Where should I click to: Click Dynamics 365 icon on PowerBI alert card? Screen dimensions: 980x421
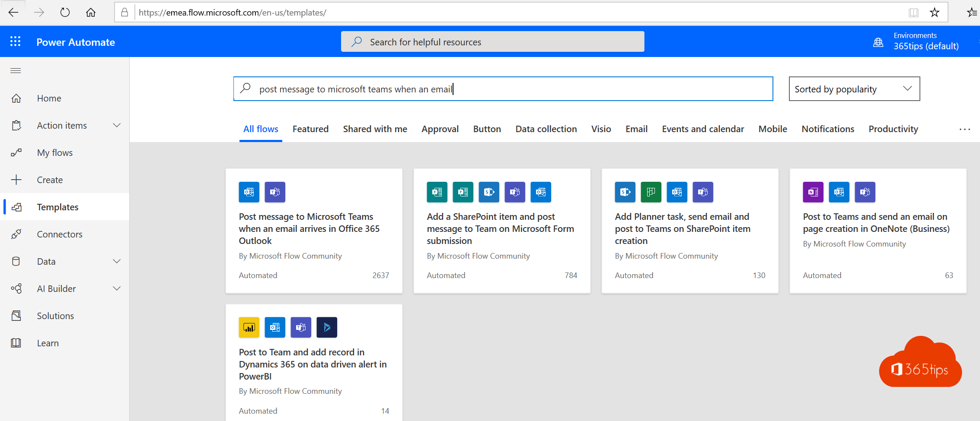(327, 327)
